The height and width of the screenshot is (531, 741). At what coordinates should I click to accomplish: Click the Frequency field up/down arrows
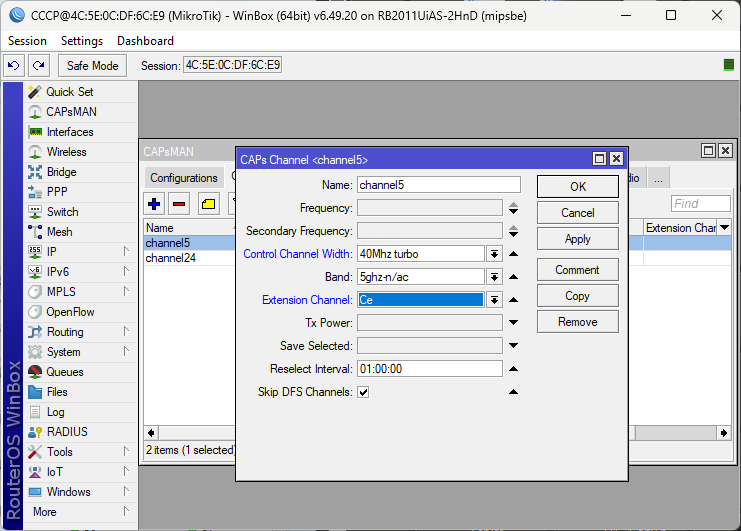514,208
